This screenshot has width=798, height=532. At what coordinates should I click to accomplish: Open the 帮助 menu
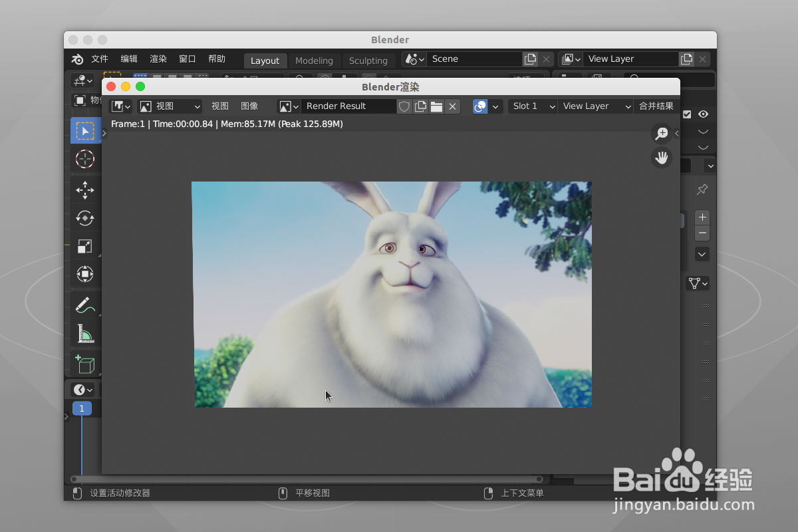click(217, 59)
